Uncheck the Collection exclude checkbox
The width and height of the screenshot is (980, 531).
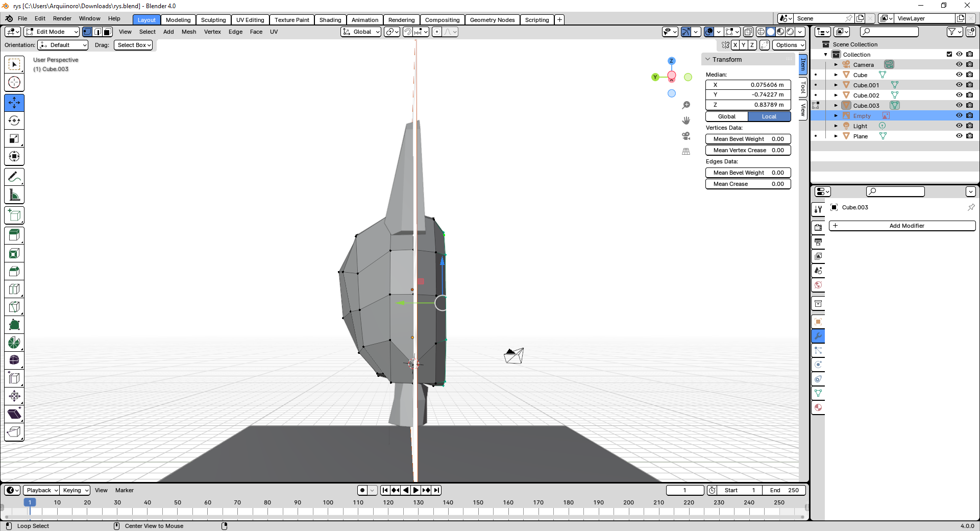click(949, 54)
